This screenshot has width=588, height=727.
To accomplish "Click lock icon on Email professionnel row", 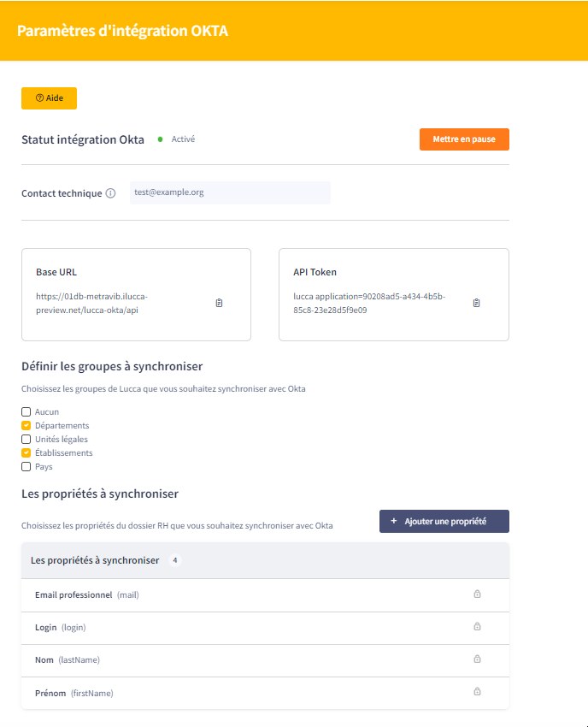I will [x=477, y=594].
